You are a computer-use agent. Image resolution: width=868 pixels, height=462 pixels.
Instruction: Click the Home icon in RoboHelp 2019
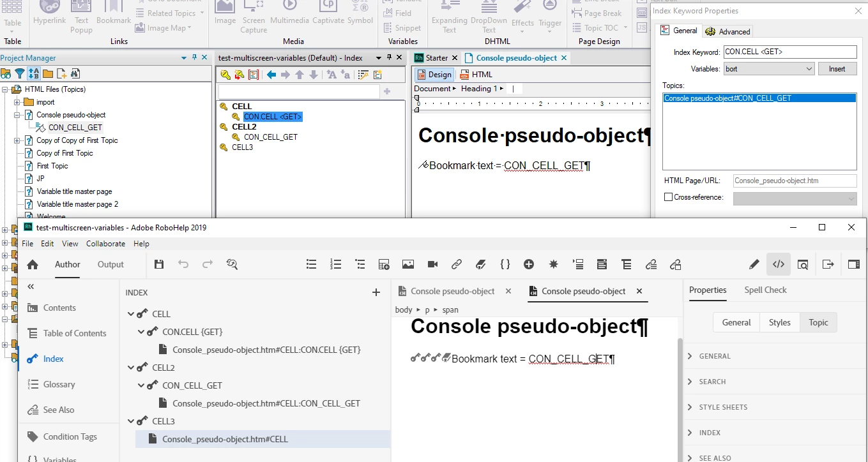click(x=33, y=264)
